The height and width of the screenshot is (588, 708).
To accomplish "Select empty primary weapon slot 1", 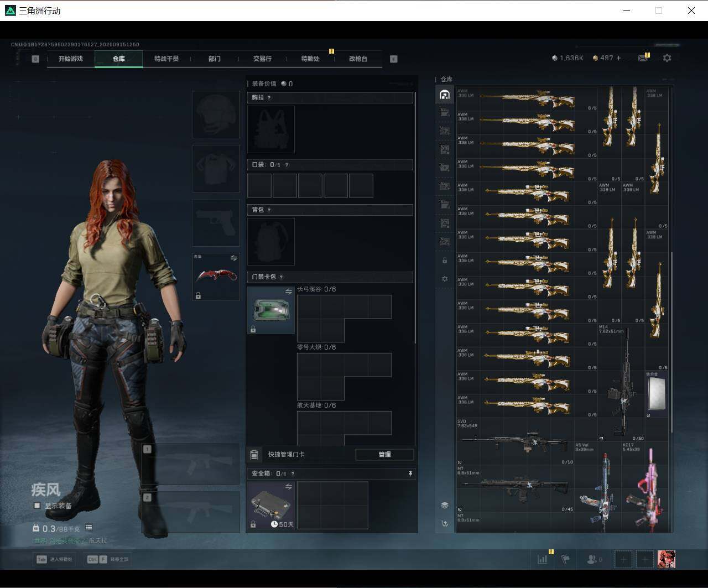I will pos(191,464).
